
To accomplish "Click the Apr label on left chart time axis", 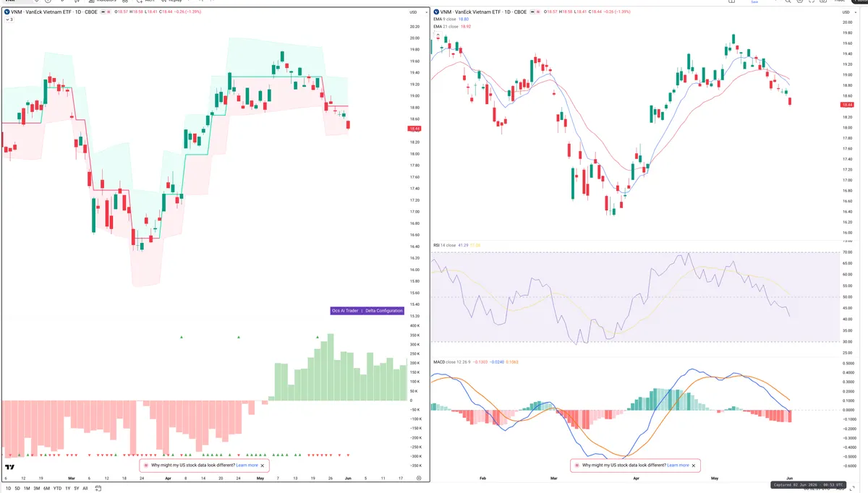I will pyautogui.click(x=168, y=479).
